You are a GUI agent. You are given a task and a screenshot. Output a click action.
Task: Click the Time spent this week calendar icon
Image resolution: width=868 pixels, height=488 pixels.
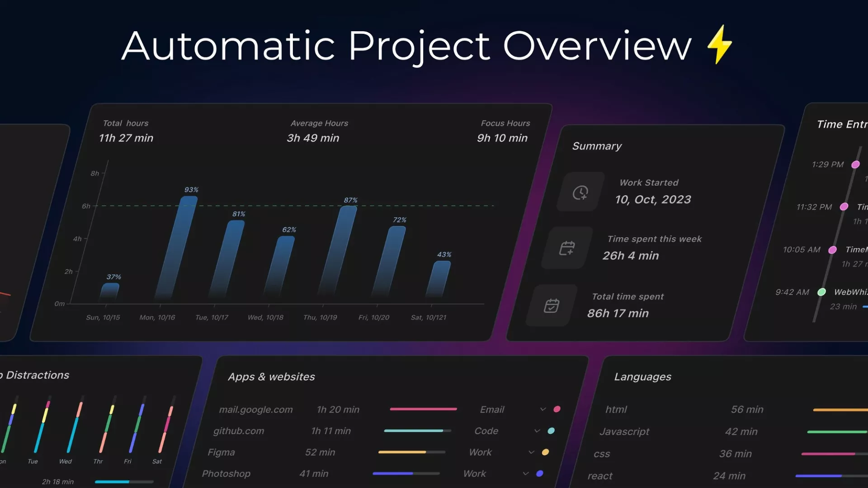coord(567,248)
